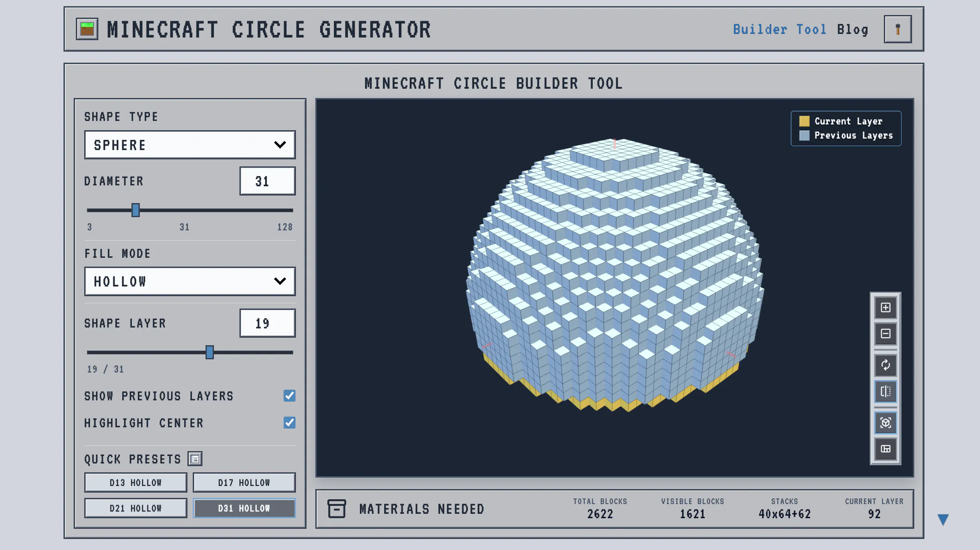Viewport: 980px width, 550px height.
Task: Open the Quick Presets list icon
Action: [195, 459]
